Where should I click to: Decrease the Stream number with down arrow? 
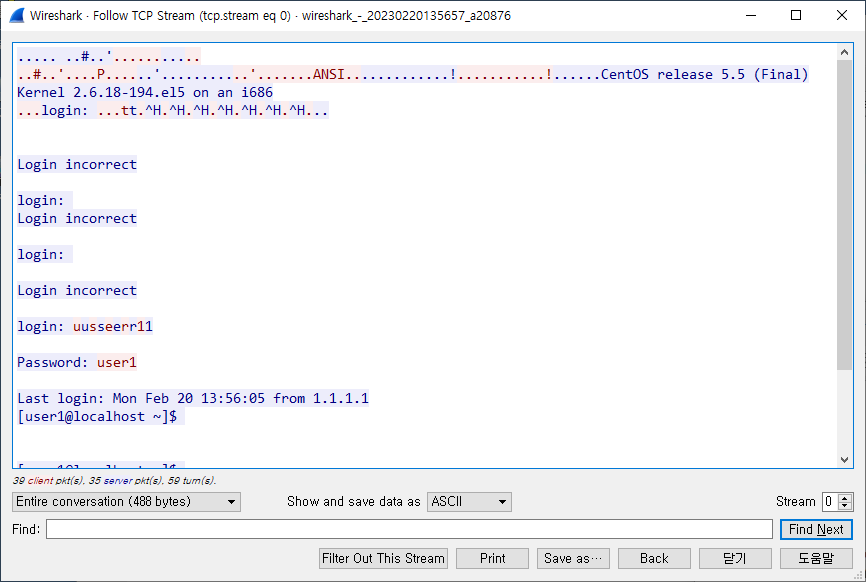pyautogui.click(x=844, y=506)
